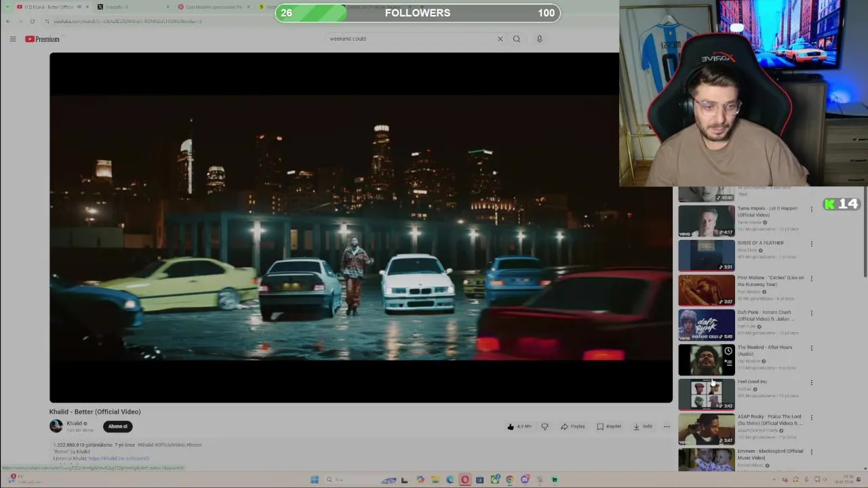Open BIRDS OF A FEATHER video thumbnail
This screenshot has height=488, width=868.
tap(707, 255)
